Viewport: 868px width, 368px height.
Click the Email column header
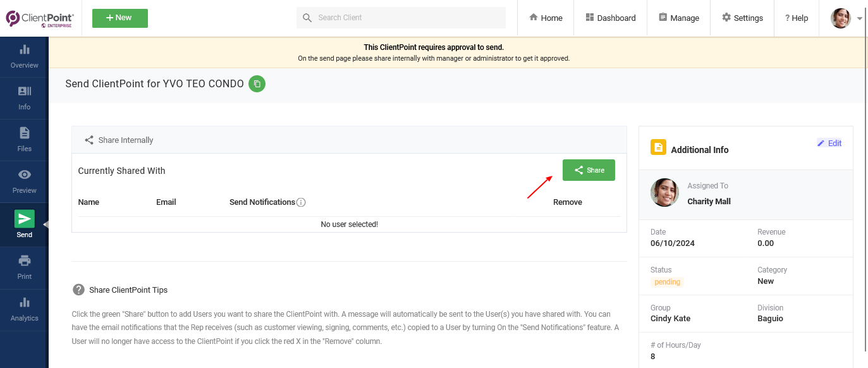[x=166, y=202]
